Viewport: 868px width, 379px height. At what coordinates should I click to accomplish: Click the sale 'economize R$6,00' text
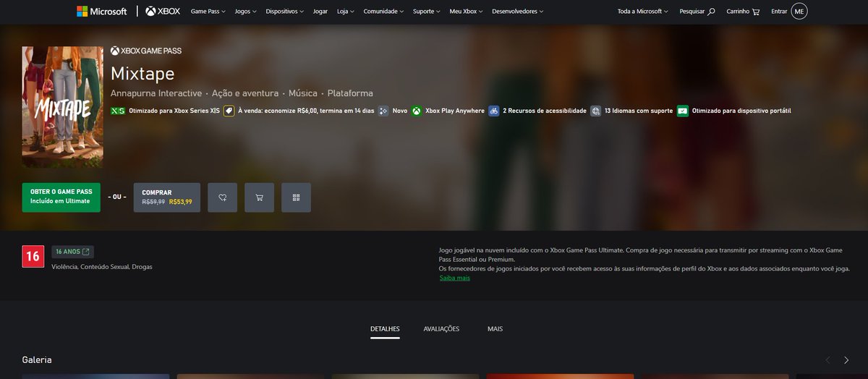click(x=306, y=111)
